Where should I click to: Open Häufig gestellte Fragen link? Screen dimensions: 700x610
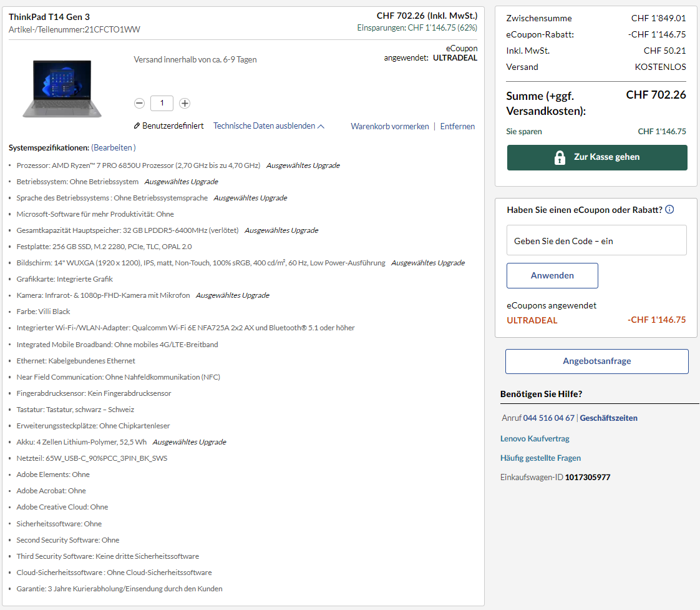(540, 458)
